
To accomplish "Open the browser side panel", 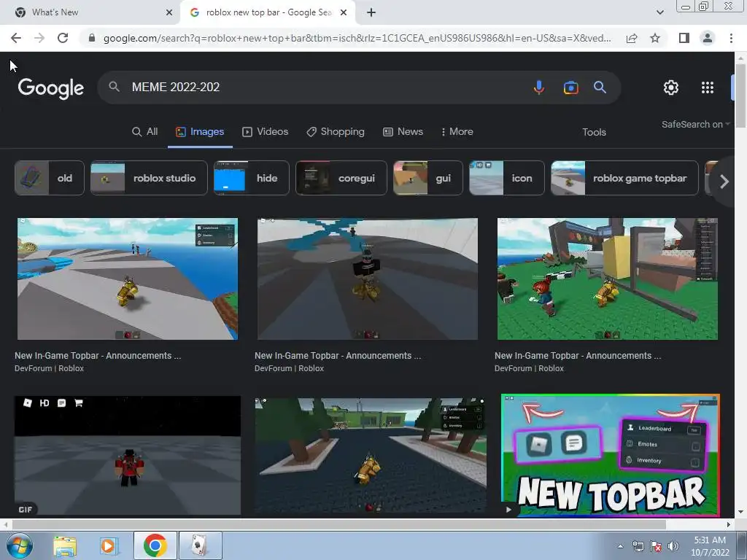I will tap(684, 38).
